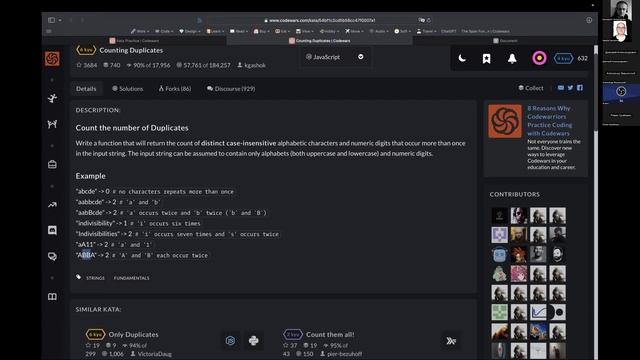
Task: Click the Python icon under Only Duplicates
Action: click(253, 340)
